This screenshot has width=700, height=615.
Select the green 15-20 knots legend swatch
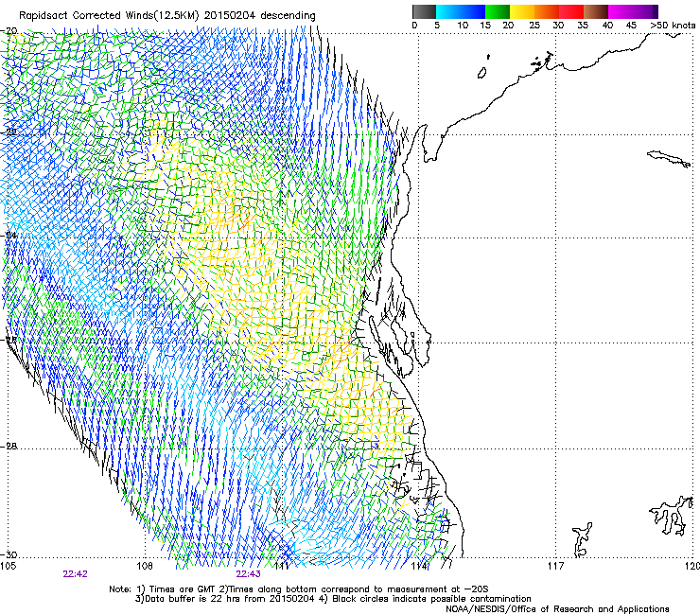(x=498, y=11)
